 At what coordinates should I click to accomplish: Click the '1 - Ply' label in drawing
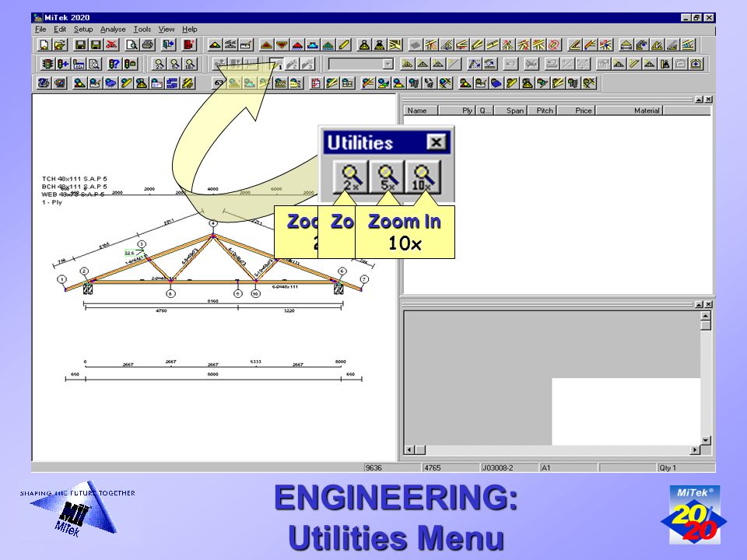[52, 202]
